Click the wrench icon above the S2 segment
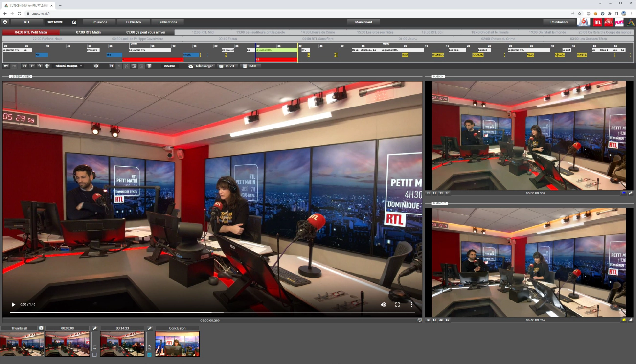This screenshot has height=364, width=636. pos(149,328)
